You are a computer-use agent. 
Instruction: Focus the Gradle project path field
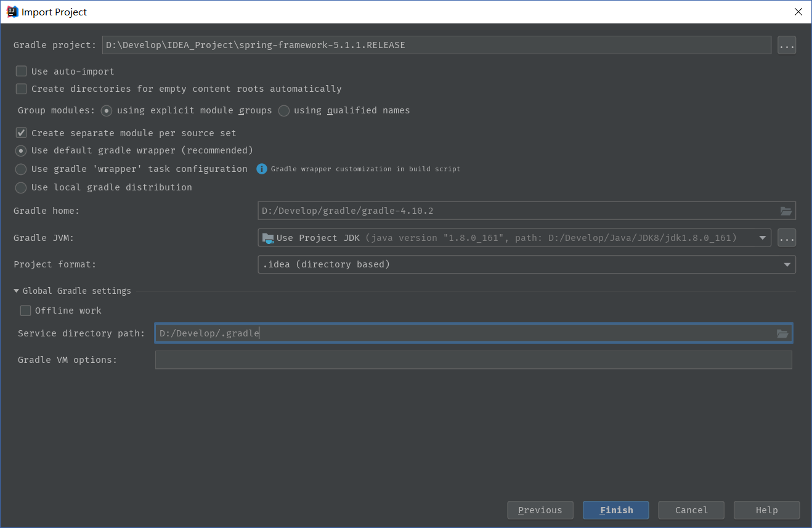(437, 45)
